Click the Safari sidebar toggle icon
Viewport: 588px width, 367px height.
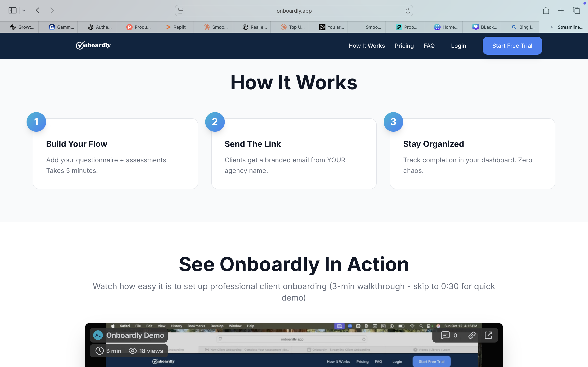(12, 10)
